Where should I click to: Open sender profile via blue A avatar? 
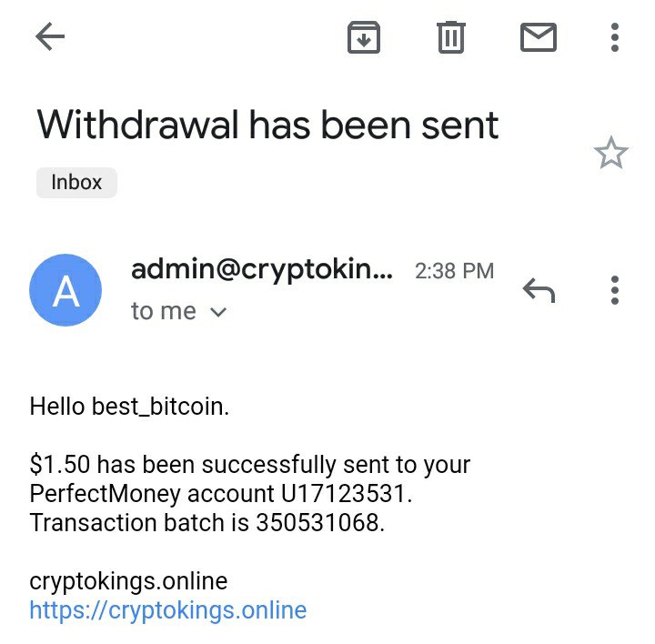point(65,290)
